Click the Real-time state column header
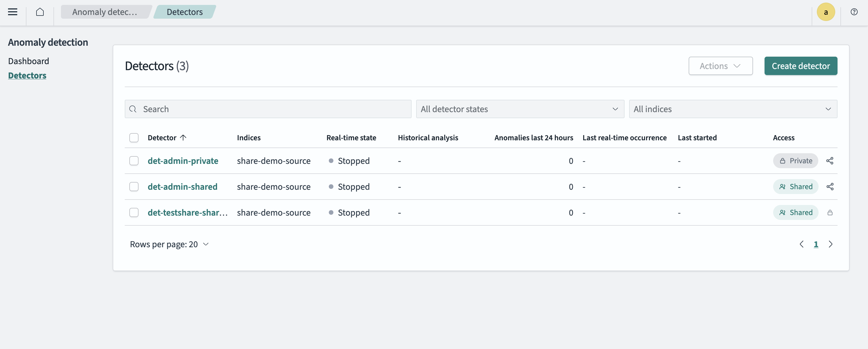Image resolution: width=868 pixels, height=349 pixels. [x=351, y=137]
